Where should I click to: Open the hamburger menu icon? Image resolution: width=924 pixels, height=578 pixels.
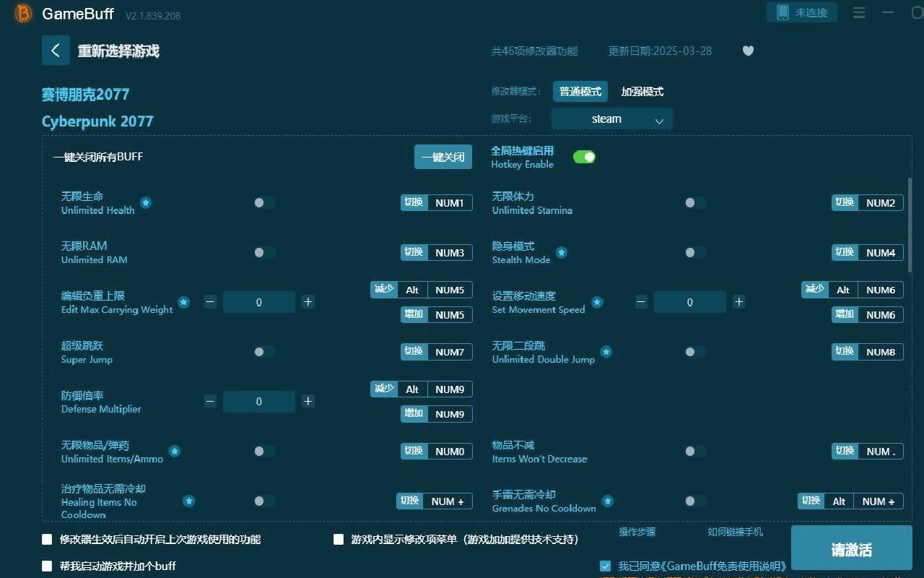859,12
